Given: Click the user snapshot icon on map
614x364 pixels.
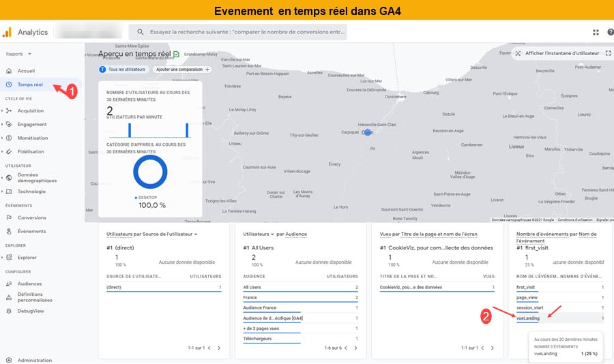Looking at the screenshot, I should pyautogui.click(x=518, y=53).
